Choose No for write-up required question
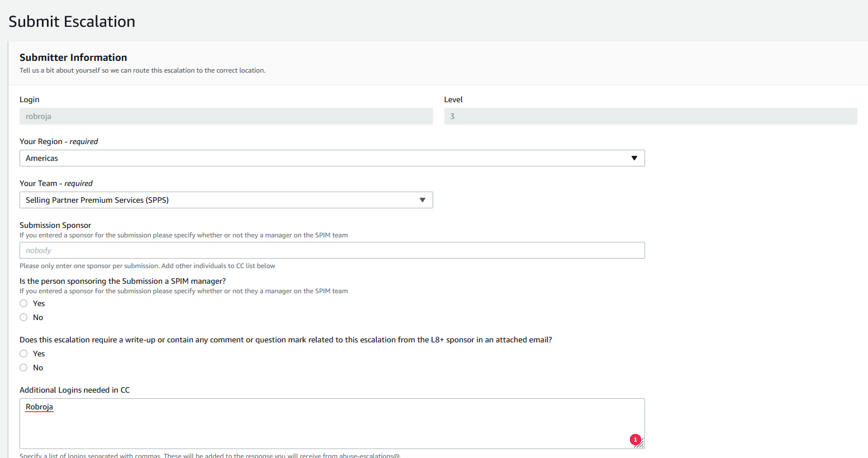The image size is (868, 458). click(23, 368)
